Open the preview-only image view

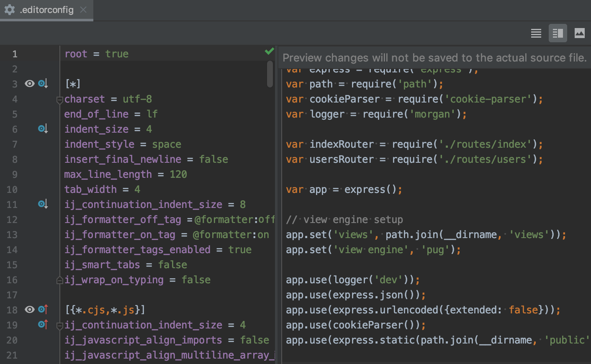coord(580,33)
